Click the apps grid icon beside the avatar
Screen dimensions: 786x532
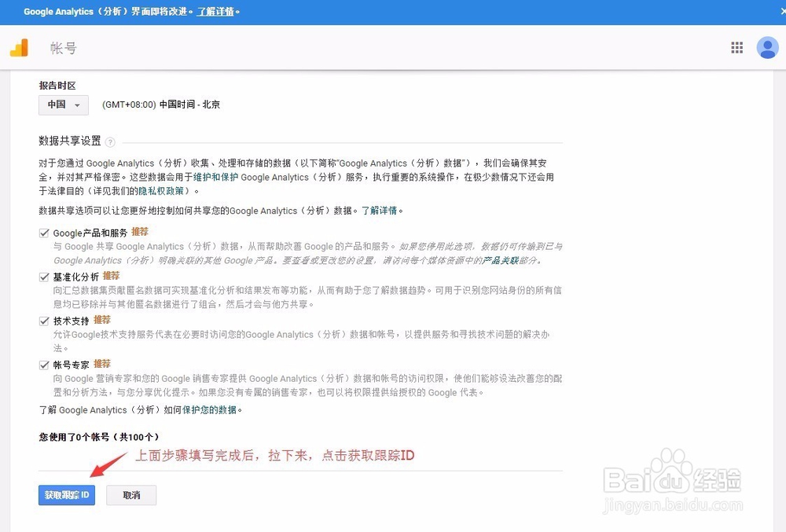736,47
